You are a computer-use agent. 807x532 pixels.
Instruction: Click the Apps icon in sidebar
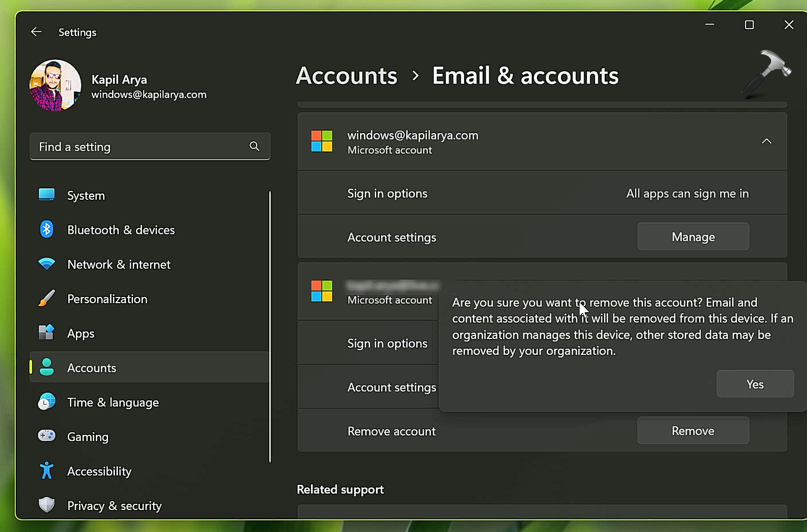[47, 333]
